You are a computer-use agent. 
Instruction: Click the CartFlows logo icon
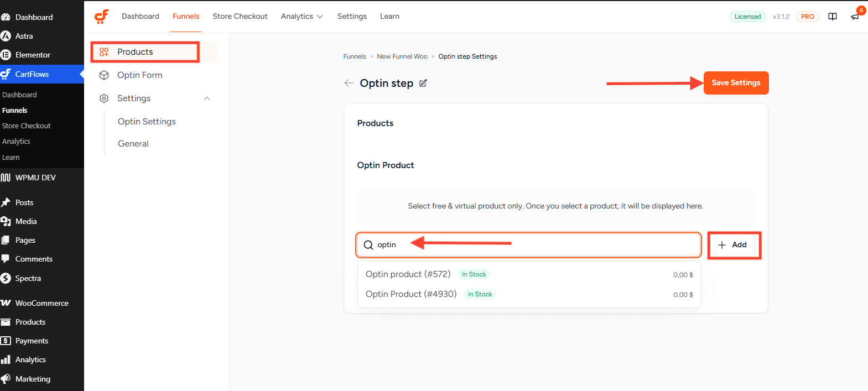102,17
